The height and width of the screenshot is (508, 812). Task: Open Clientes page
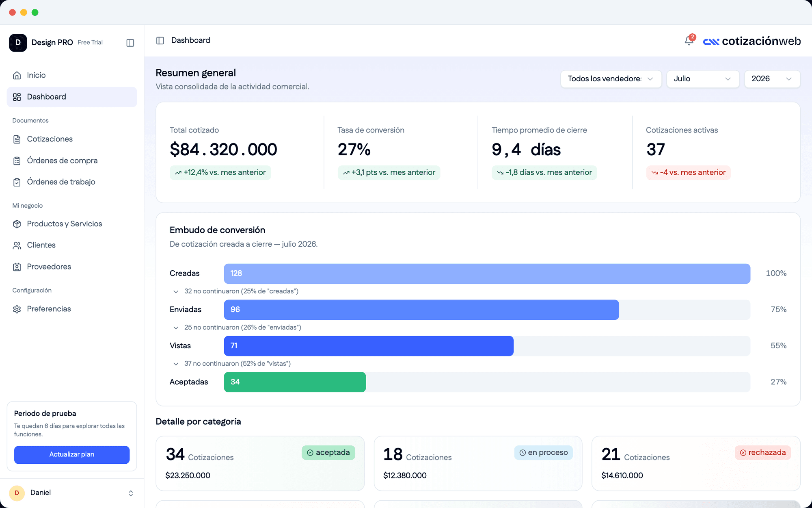pos(72,245)
